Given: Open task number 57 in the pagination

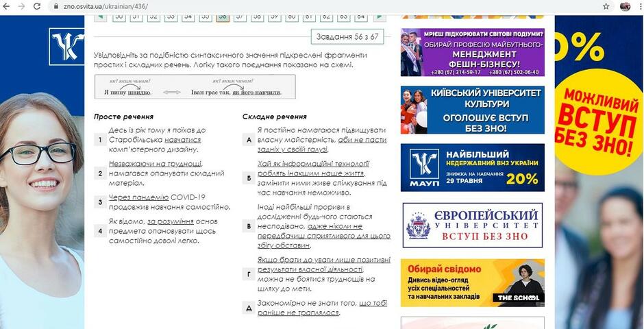Looking at the screenshot, I should (240, 16).
